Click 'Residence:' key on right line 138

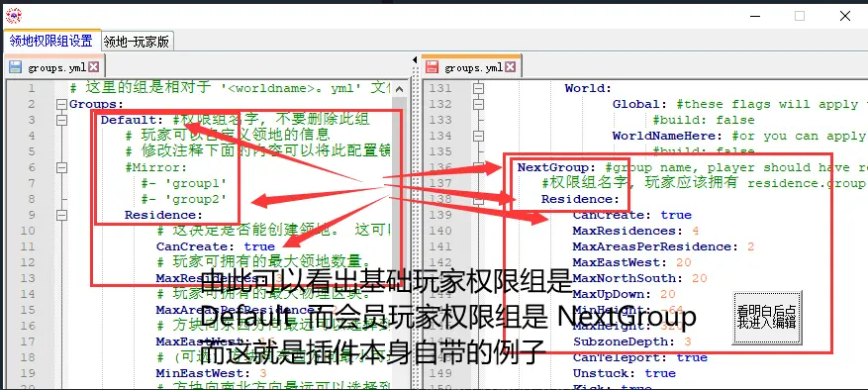point(581,199)
